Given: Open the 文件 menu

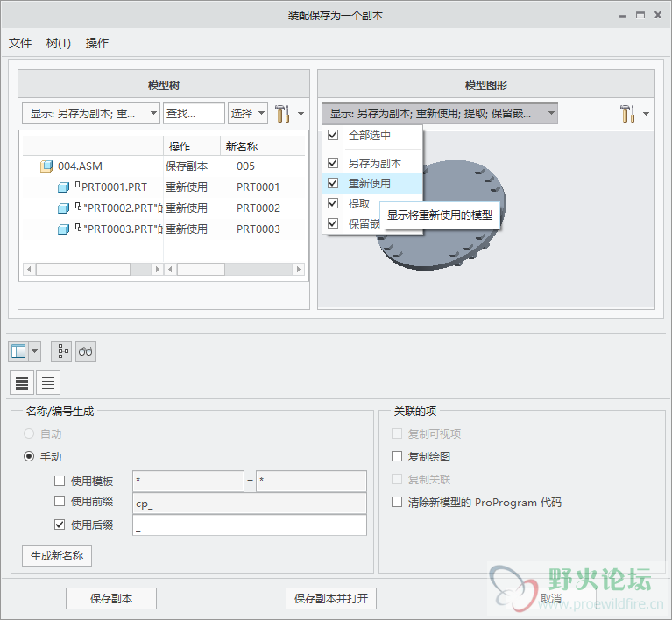Looking at the screenshot, I should 20,43.
